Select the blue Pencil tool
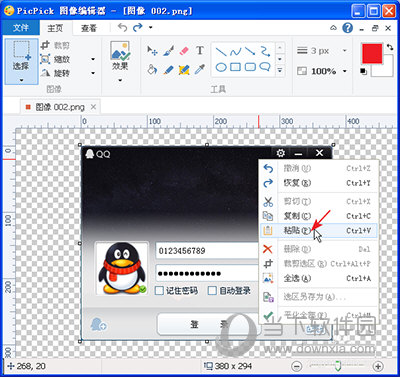The width and height of the screenshot is (400, 378). (169, 69)
